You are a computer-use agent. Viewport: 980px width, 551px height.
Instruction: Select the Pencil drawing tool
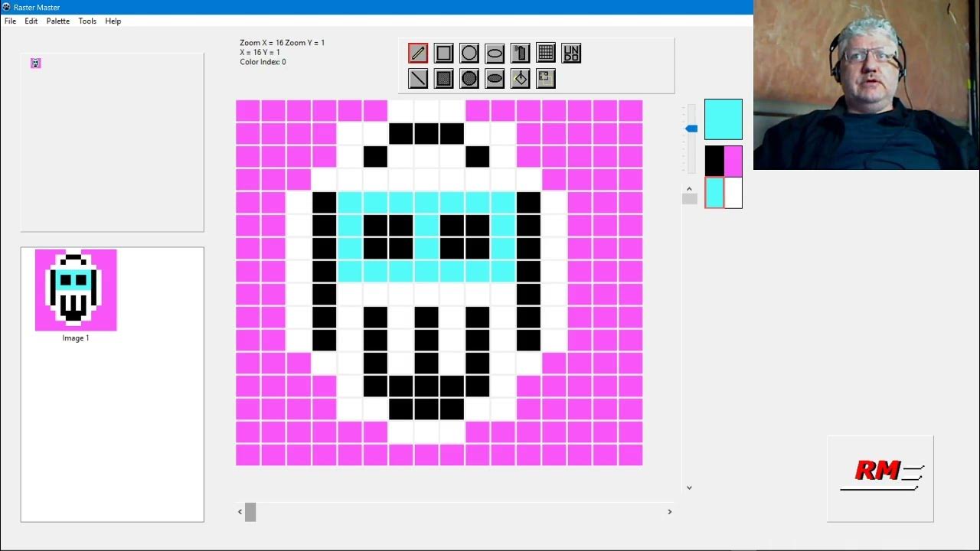tap(418, 53)
